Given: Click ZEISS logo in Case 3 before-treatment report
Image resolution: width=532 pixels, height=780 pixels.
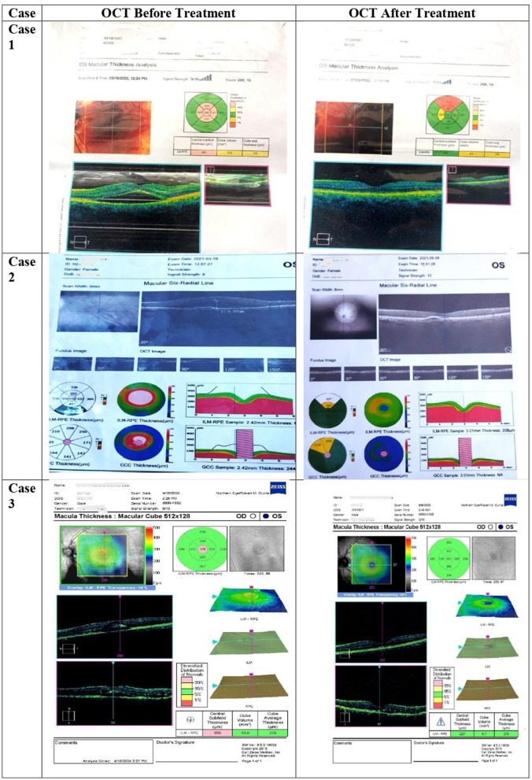Looking at the screenshot, I should coord(278,486).
